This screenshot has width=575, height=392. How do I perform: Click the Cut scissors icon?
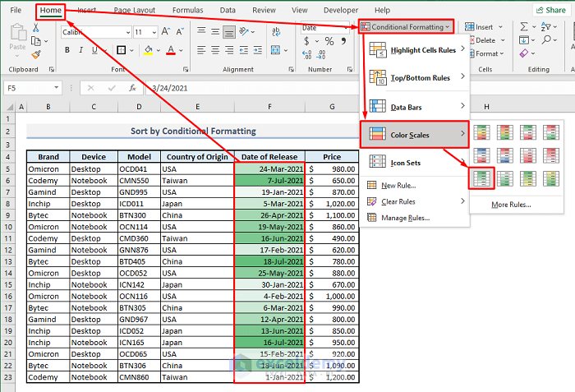(35, 30)
